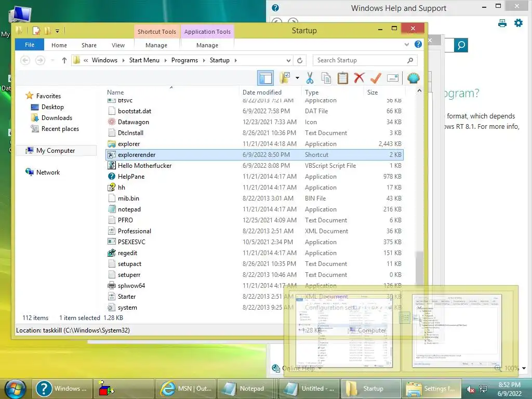Select the Hello Motherfucker VBScript file

[255, 166]
